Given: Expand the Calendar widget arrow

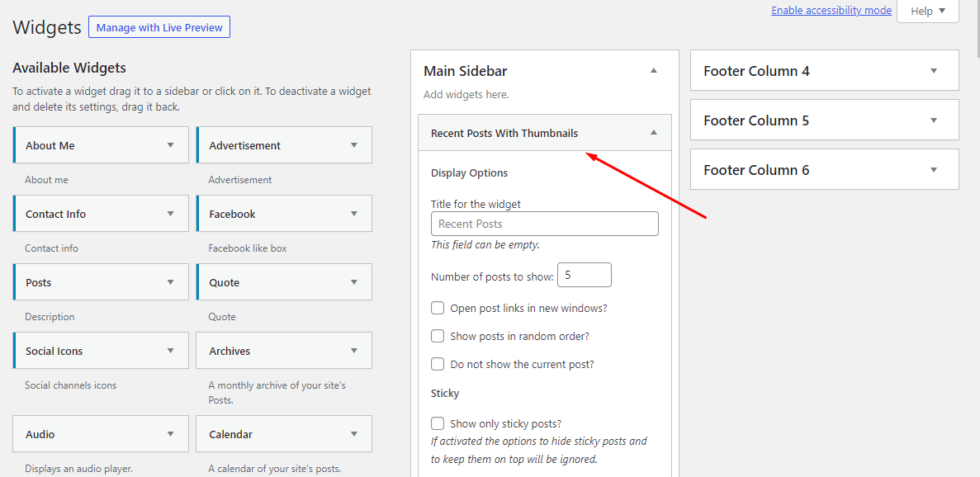Looking at the screenshot, I should (354, 434).
